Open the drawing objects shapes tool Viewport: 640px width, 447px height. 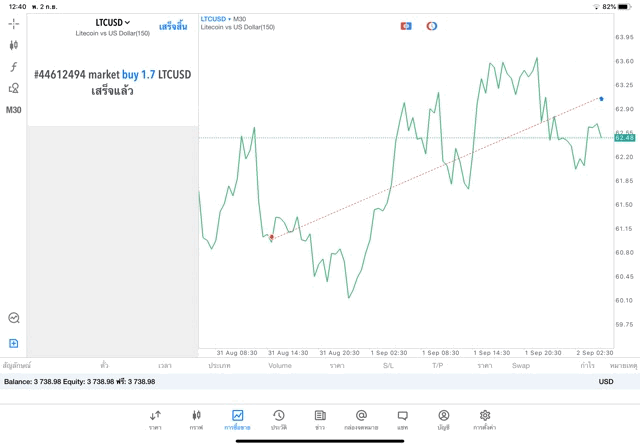click(14, 88)
